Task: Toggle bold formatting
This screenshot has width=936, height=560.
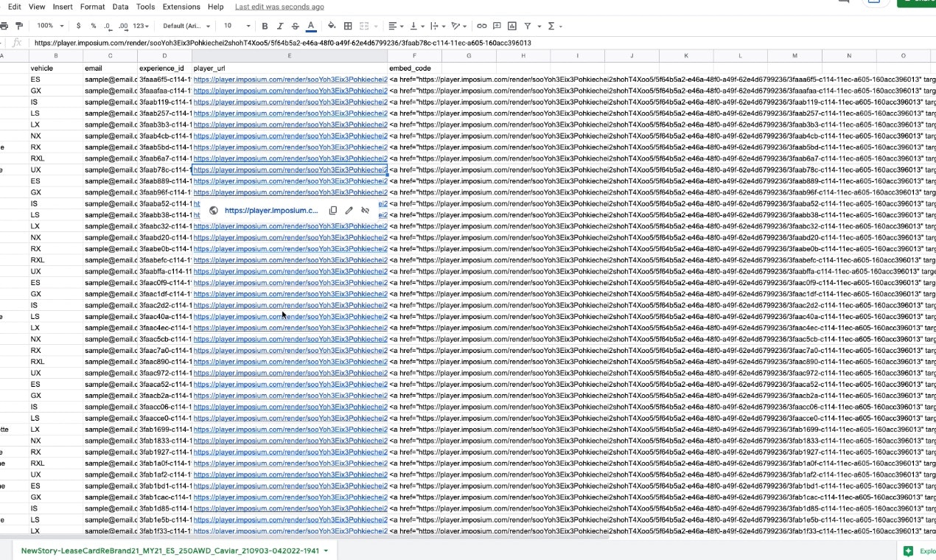Action: coord(265,26)
